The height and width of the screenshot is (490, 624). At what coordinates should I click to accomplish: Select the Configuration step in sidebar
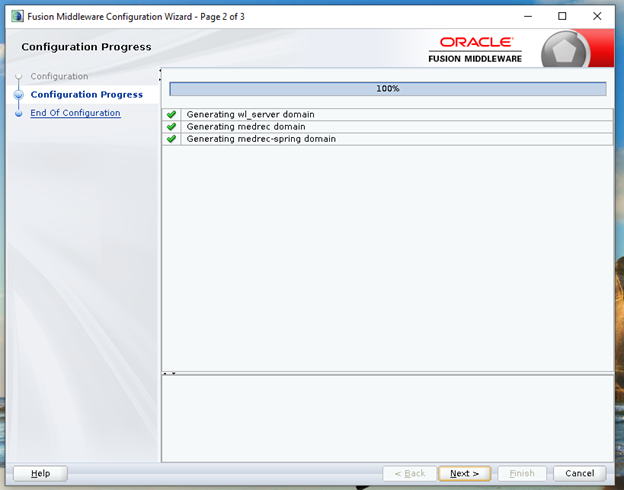(x=59, y=76)
